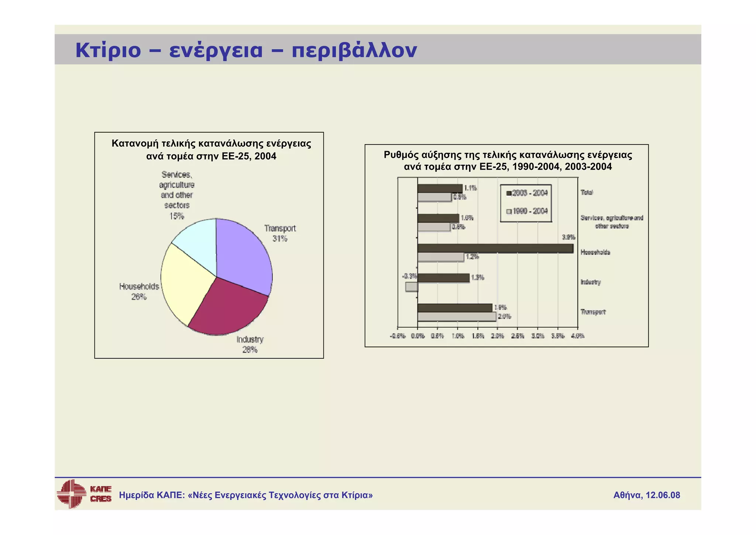756x535 pixels.
Task: Click the dark legend swatch for 2003 - 2004
Action: (509, 193)
